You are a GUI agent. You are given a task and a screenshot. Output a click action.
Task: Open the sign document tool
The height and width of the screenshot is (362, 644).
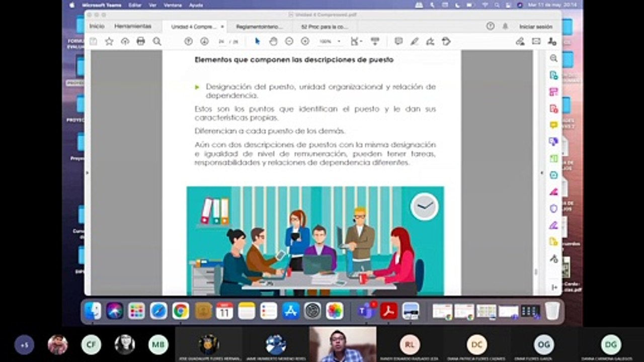pyautogui.click(x=430, y=41)
